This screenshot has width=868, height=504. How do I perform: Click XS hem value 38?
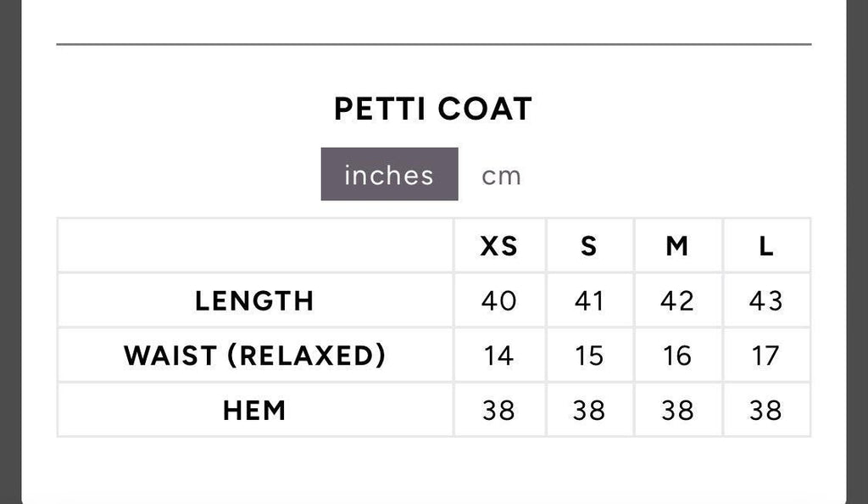499,411
